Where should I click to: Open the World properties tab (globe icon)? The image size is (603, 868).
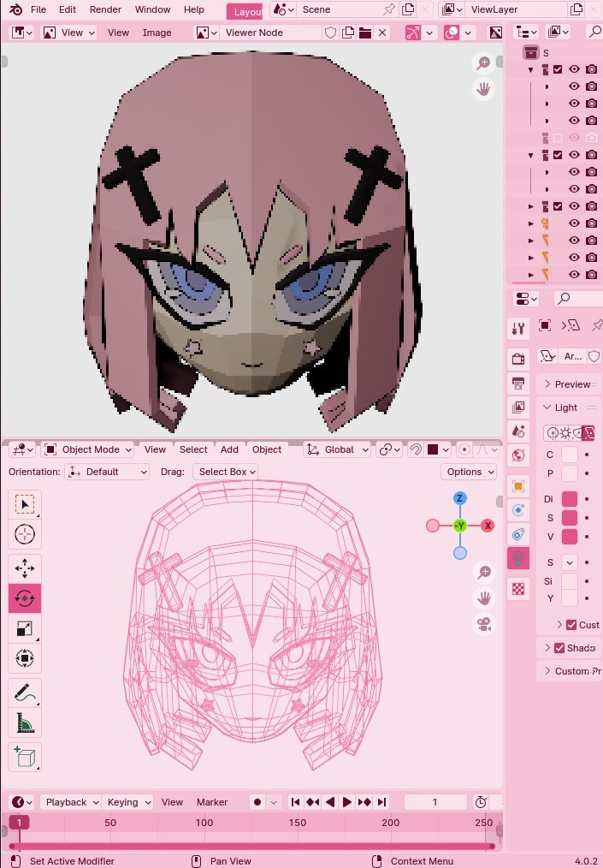coord(518,455)
